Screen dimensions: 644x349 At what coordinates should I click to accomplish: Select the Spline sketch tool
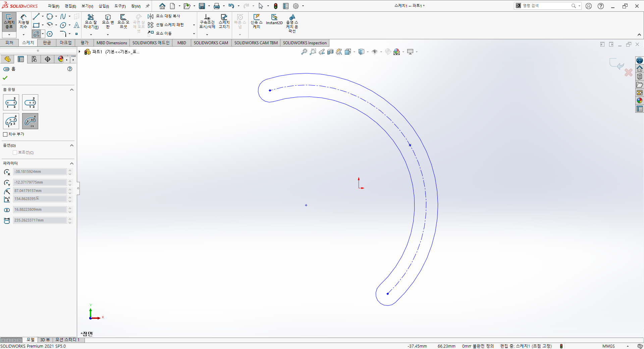tap(63, 16)
